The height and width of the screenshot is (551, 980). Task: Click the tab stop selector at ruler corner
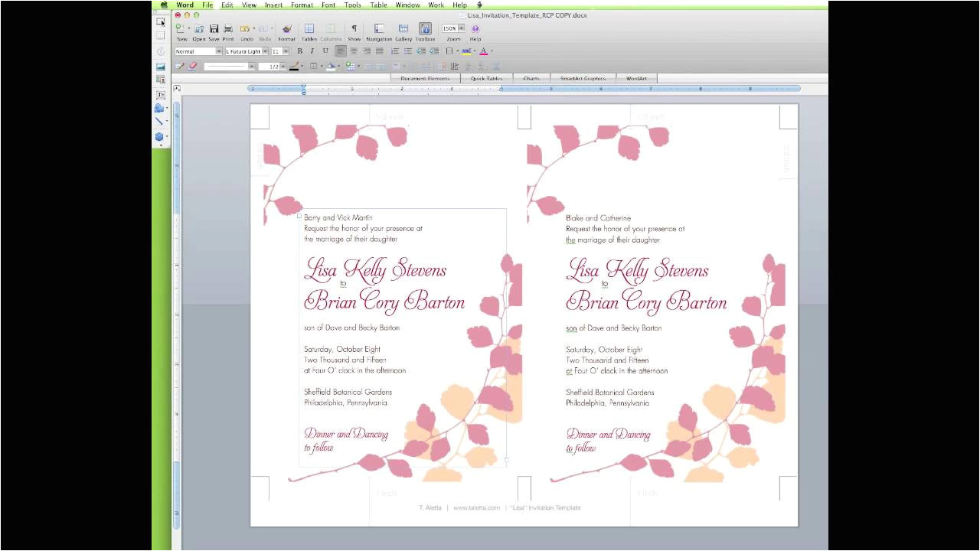[178, 89]
